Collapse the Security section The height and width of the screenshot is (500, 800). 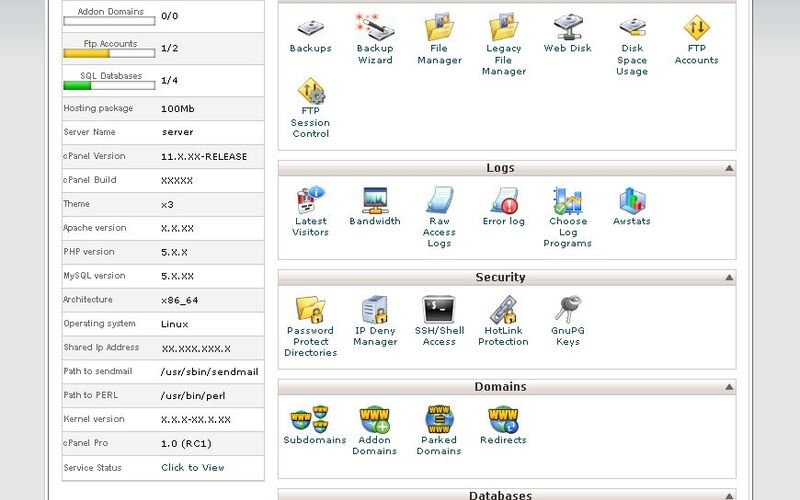729,278
